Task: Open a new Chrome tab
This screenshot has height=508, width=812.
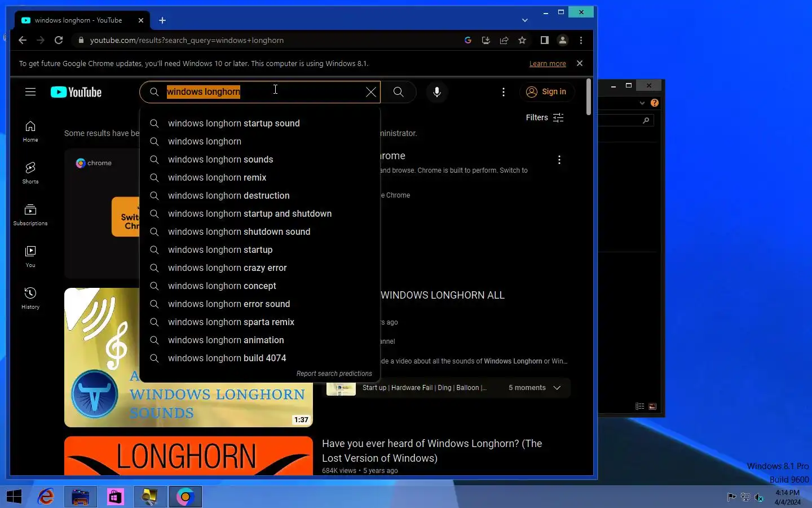Action: (162, 20)
